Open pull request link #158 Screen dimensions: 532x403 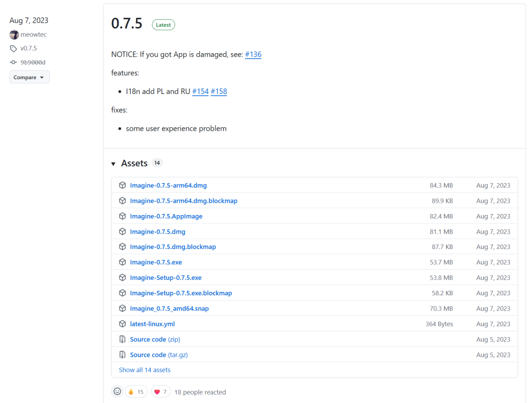tap(219, 92)
